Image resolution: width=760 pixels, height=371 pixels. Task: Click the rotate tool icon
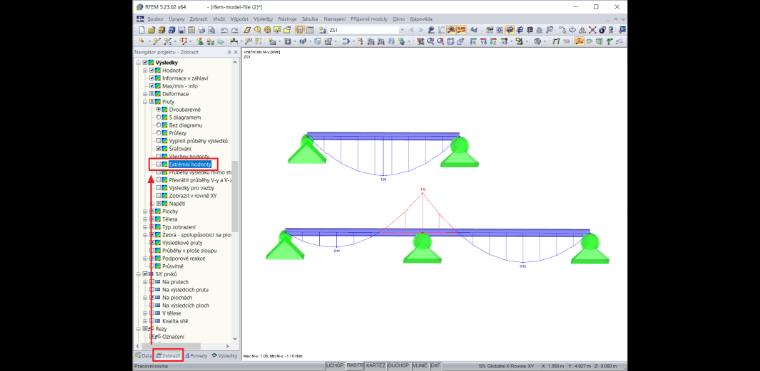572,30
